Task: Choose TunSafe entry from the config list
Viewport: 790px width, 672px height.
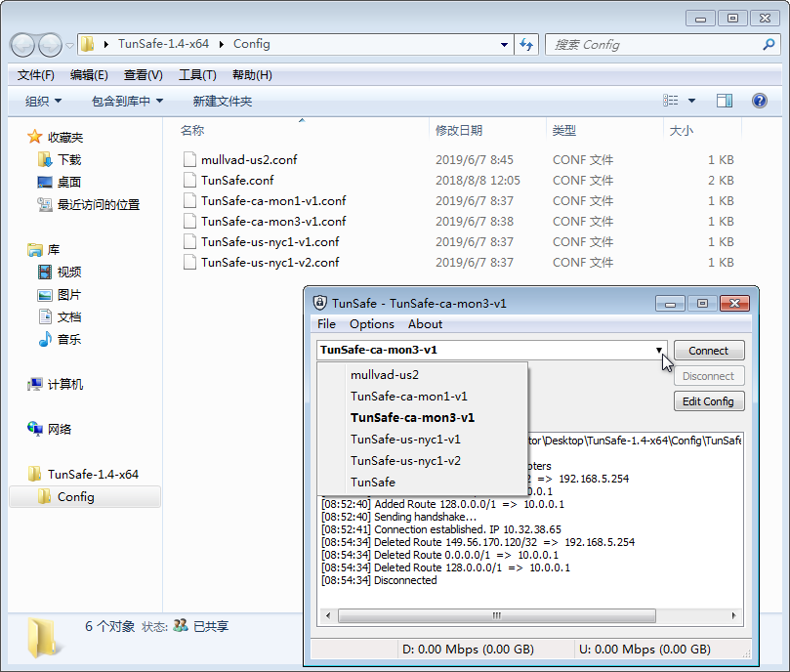Action: [x=422, y=482]
